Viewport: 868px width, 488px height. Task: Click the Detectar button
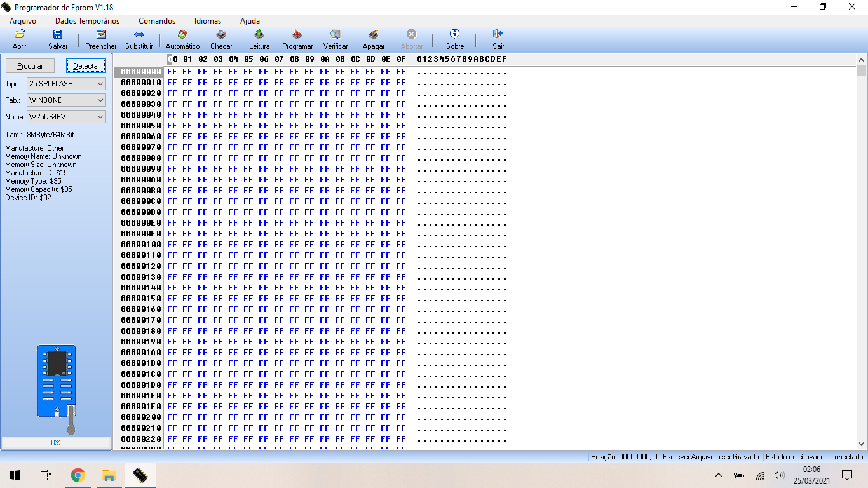86,66
